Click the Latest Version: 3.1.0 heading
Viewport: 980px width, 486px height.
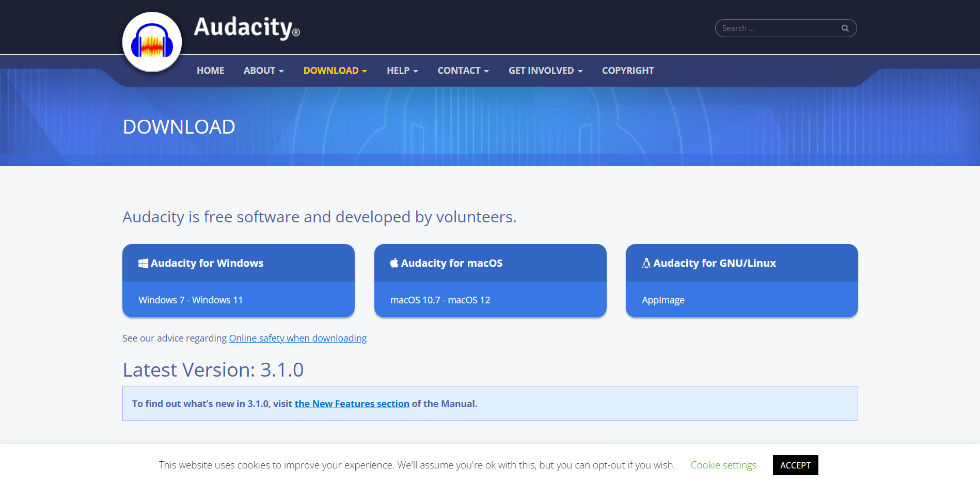(213, 370)
